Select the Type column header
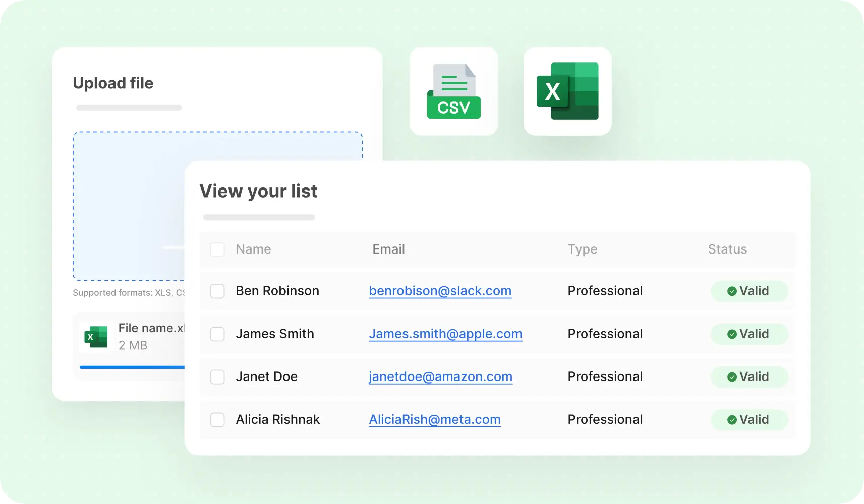This screenshot has width=864, height=504. (582, 249)
